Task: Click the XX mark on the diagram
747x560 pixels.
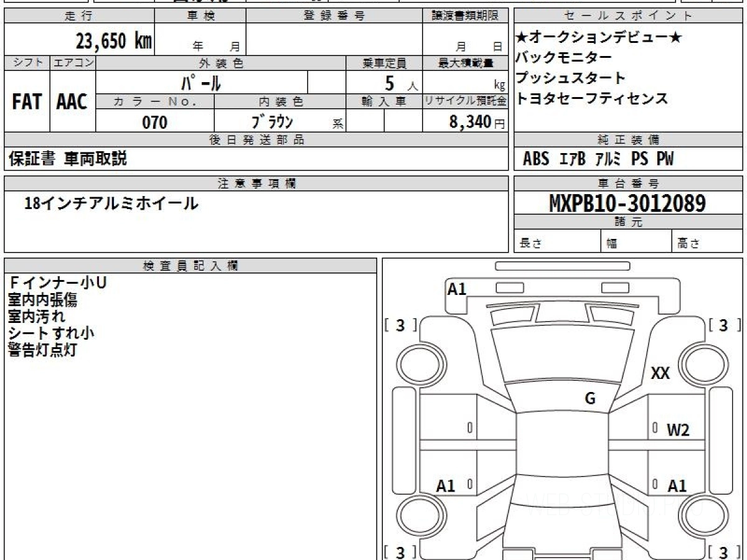Action: [x=660, y=373]
